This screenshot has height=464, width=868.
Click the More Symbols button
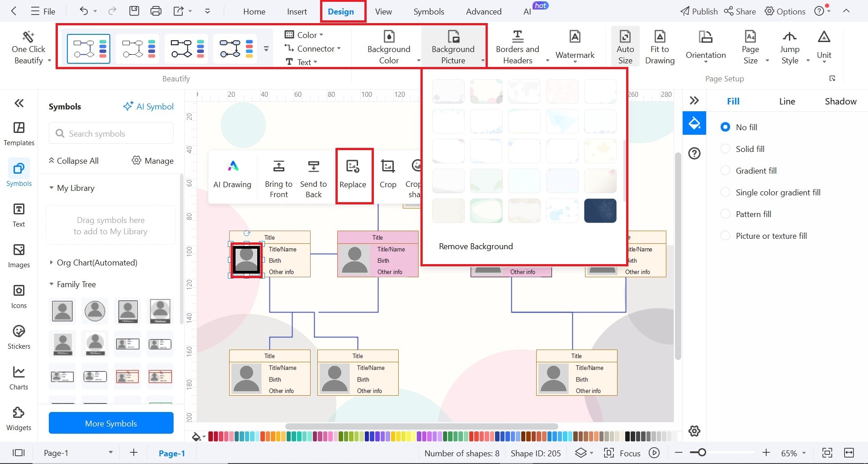[111, 423]
